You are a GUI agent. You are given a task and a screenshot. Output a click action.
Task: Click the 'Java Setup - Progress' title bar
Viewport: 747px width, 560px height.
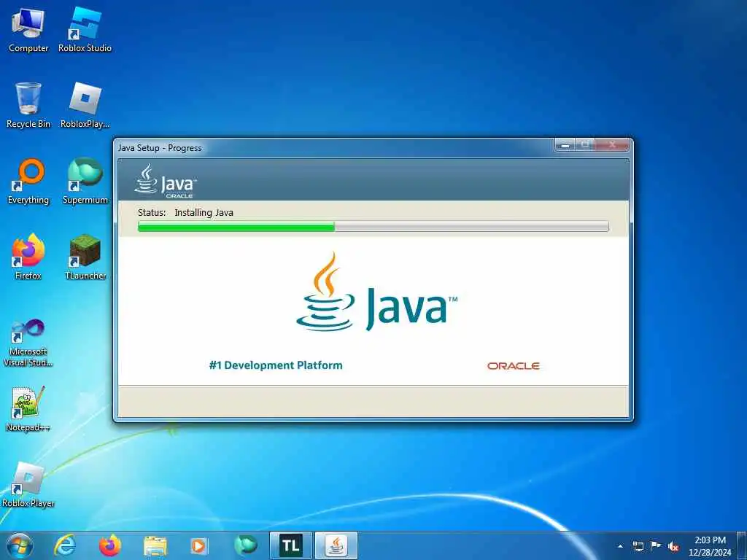click(x=333, y=147)
